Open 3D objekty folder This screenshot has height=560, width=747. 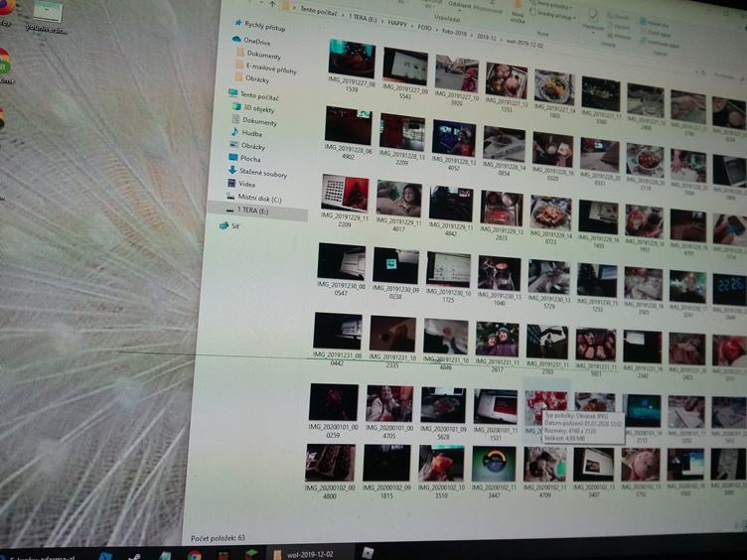pyautogui.click(x=253, y=108)
